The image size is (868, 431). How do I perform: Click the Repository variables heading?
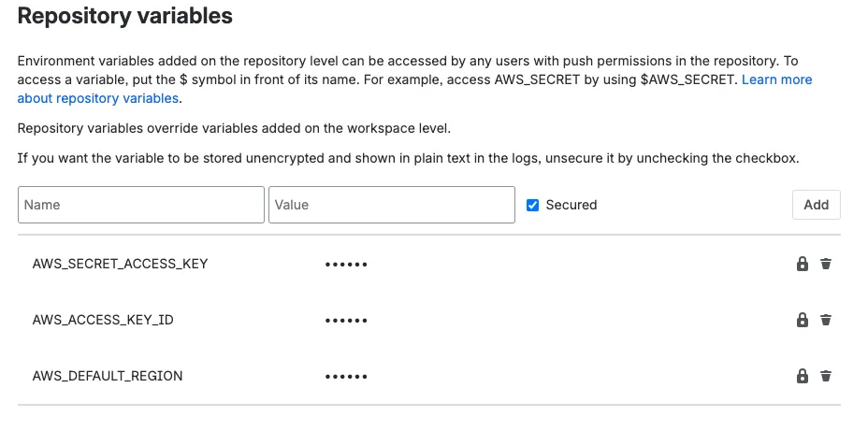pyautogui.click(x=125, y=16)
